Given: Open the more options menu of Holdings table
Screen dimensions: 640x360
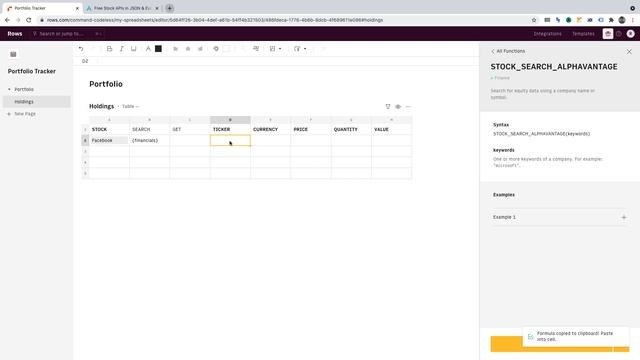Looking at the screenshot, I should pyautogui.click(x=408, y=107).
